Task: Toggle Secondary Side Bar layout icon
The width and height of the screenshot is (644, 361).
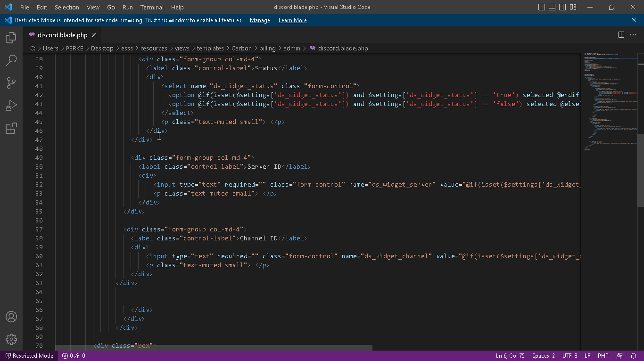Action: pos(562,7)
